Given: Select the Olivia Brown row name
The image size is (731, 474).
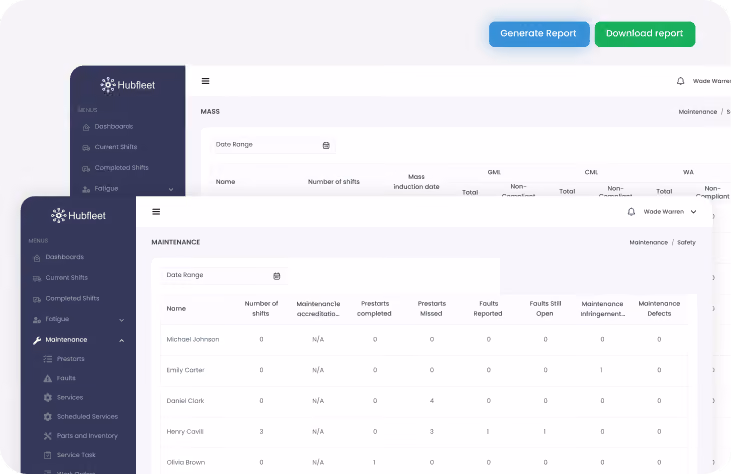Looking at the screenshot, I should pos(186,462).
